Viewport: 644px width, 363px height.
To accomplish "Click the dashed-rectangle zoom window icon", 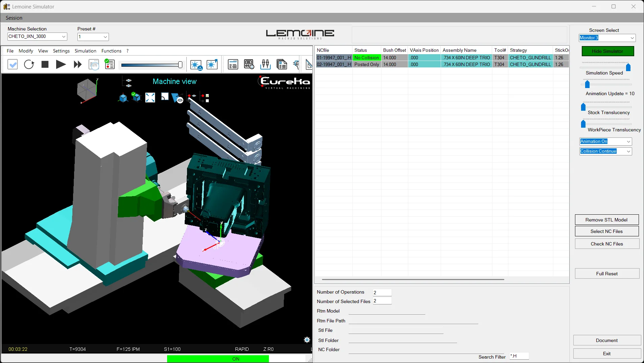I will pyautogui.click(x=164, y=97).
